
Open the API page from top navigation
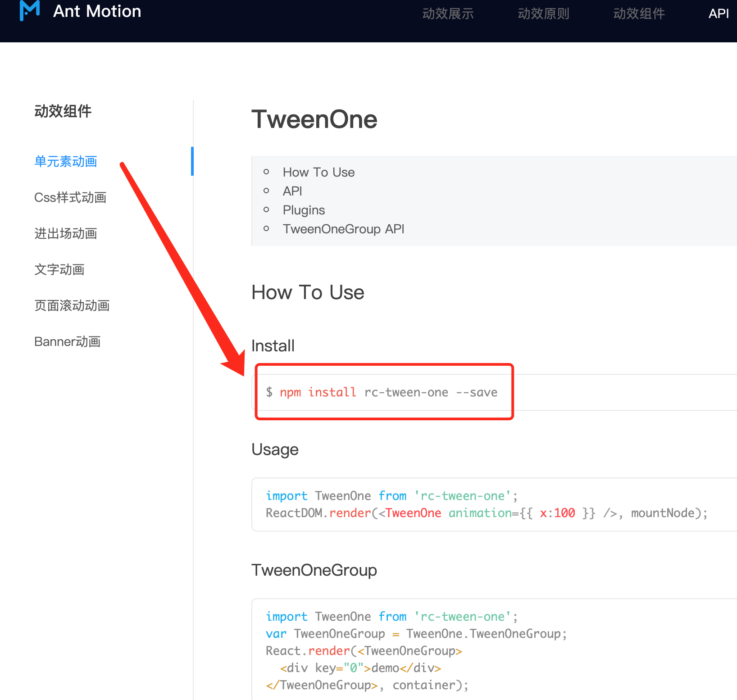[x=718, y=14]
